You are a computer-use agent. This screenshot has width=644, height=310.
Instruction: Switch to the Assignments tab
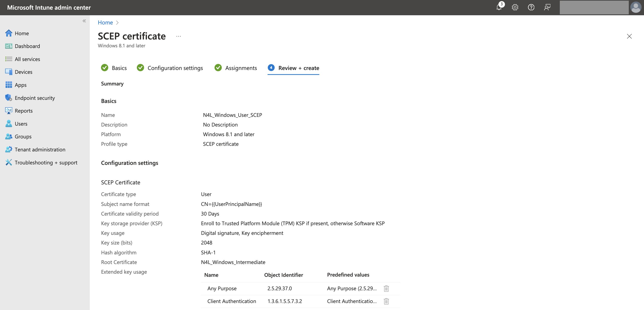(241, 68)
